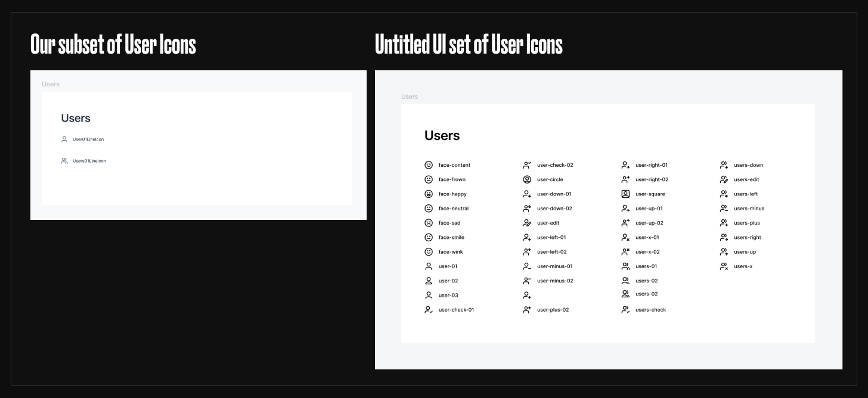Click the 'Users' heading in left subset panel
The height and width of the screenshot is (398, 868).
[x=76, y=118]
